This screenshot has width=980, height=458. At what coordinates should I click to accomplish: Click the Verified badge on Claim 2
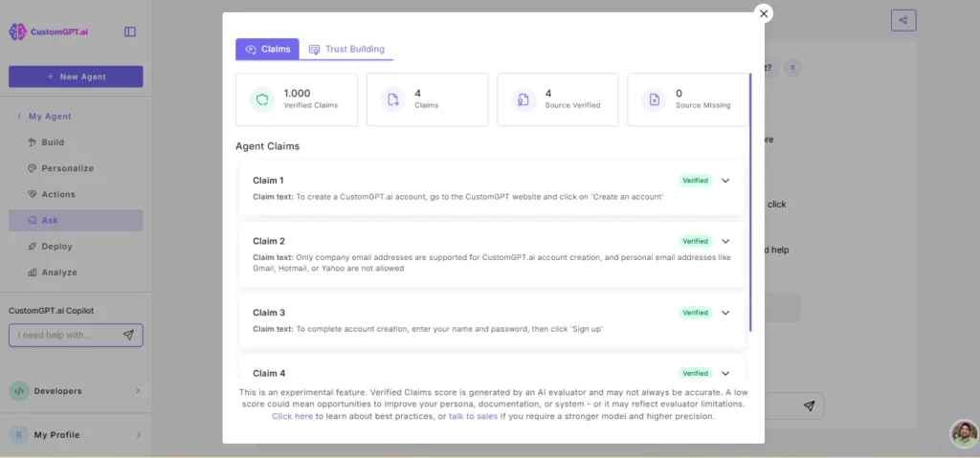tap(695, 241)
